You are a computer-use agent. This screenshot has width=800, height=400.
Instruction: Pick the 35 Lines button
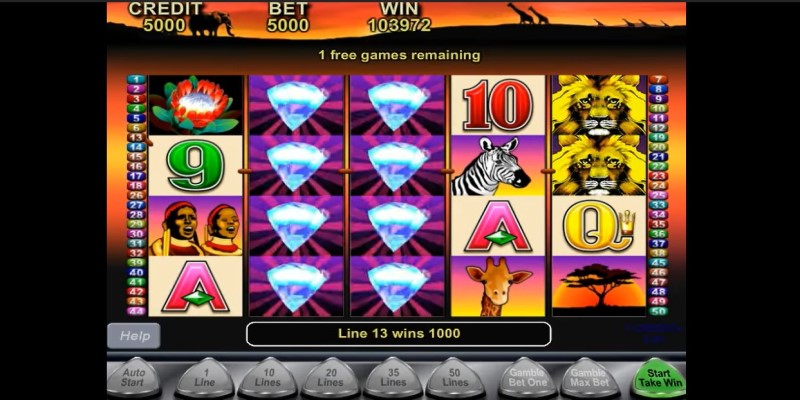tap(393, 378)
